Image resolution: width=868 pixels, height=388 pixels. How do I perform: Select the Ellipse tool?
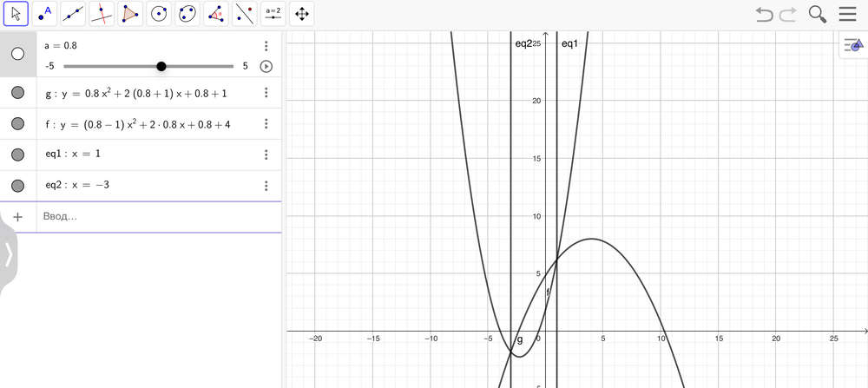(187, 14)
